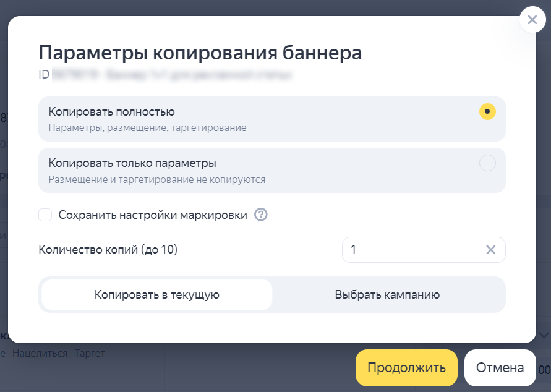The width and height of the screenshot is (551, 392).
Task: Click the blurred banner ID subtitle
Action: [x=166, y=75]
